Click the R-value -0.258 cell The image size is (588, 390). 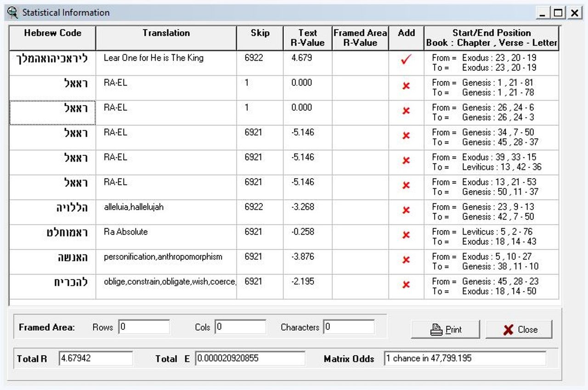click(307, 237)
